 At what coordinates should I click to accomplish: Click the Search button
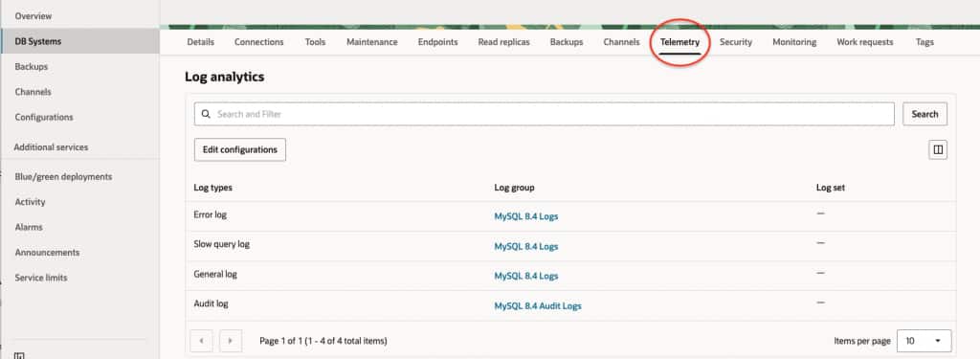[924, 114]
